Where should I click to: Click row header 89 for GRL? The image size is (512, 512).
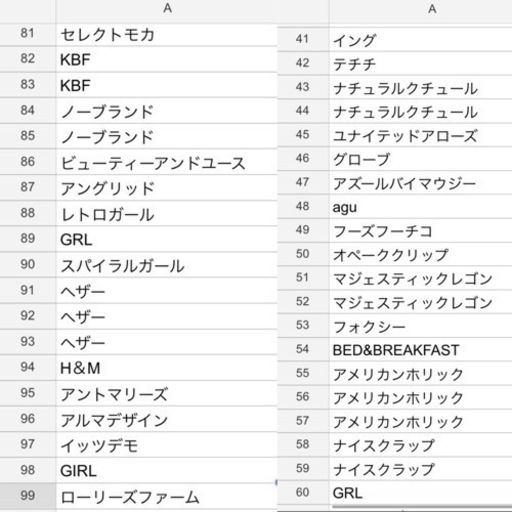[27, 239]
